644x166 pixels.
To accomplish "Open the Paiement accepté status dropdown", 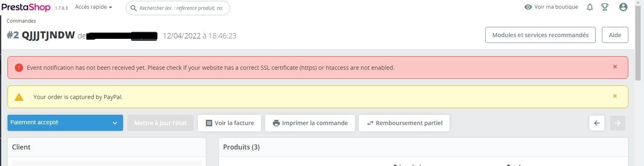I will [x=65, y=123].
